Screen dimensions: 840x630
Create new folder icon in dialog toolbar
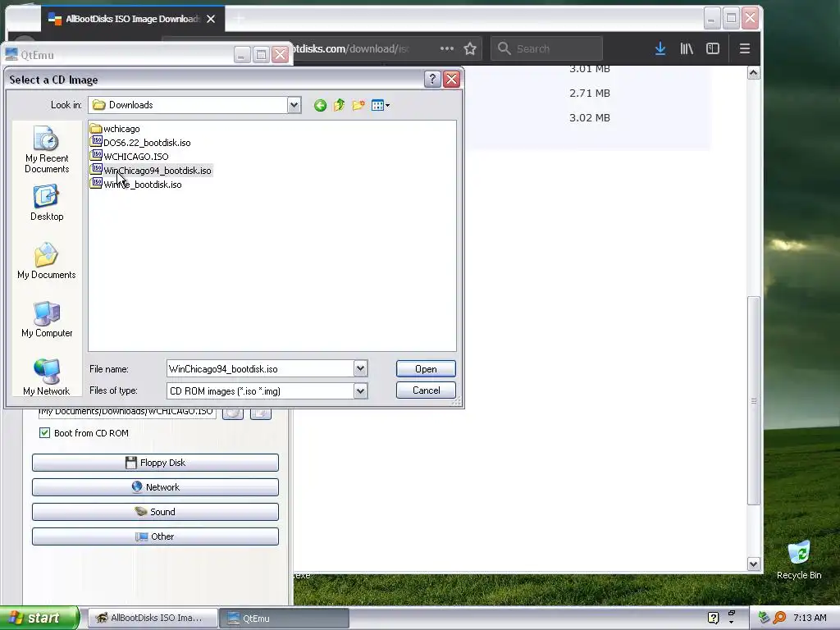point(358,105)
